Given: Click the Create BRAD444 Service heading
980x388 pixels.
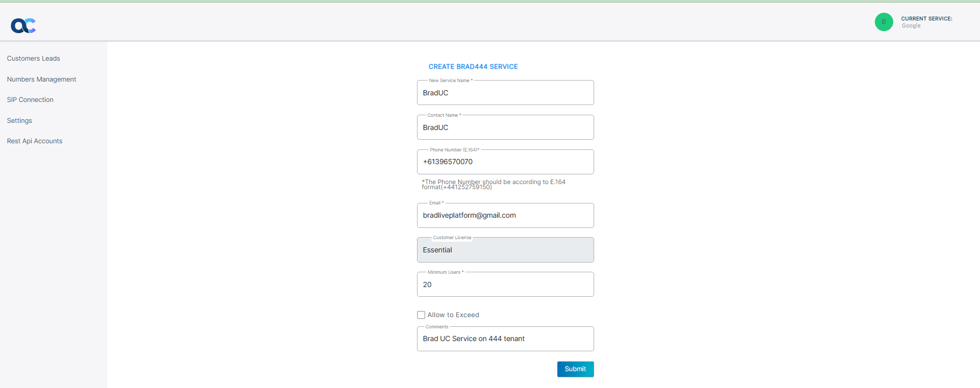Looking at the screenshot, I should [x=473, y=67].
